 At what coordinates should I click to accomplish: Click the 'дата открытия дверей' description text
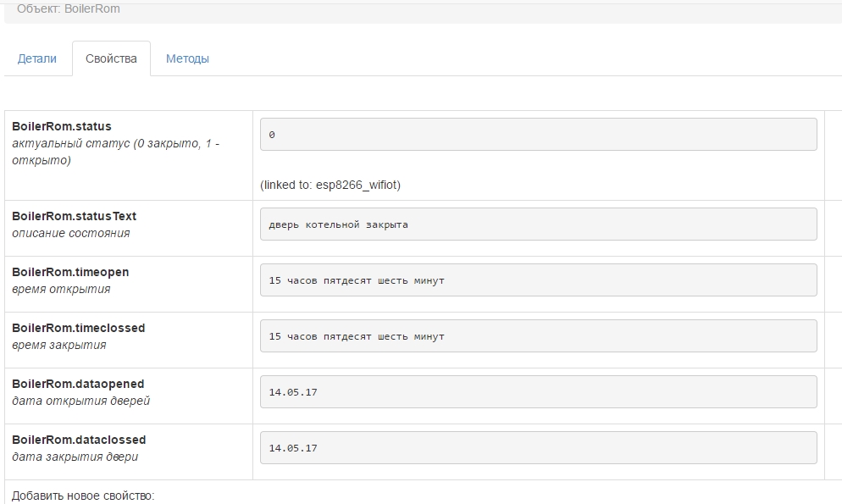coord(81,401)
